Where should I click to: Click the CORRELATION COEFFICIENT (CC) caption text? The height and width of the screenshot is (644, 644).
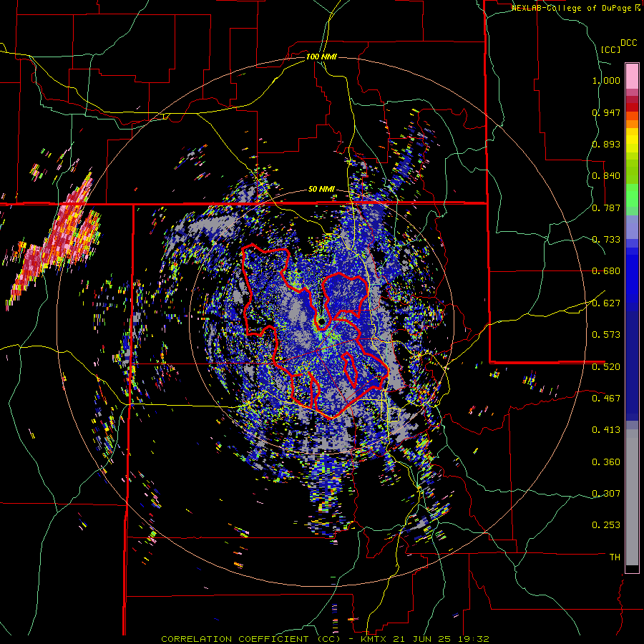250,639
